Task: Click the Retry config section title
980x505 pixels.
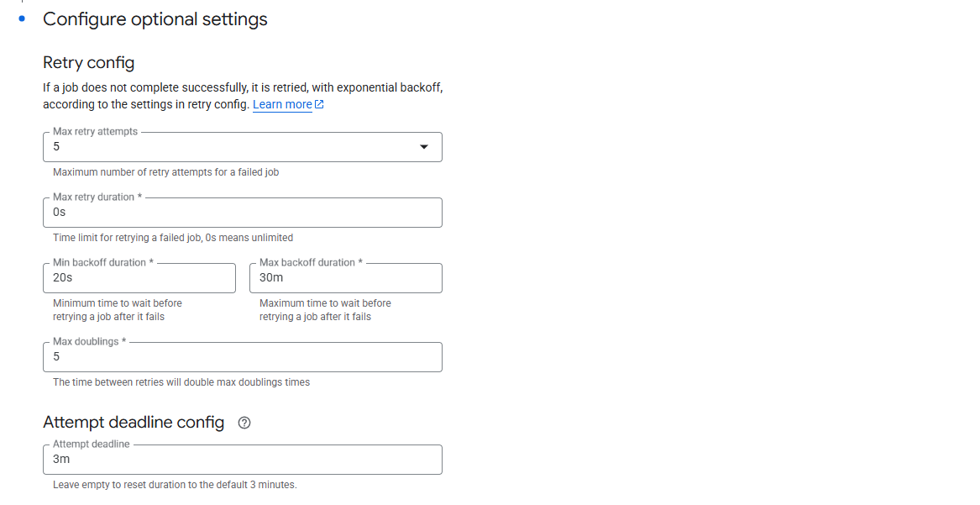Action: [88, 63]
